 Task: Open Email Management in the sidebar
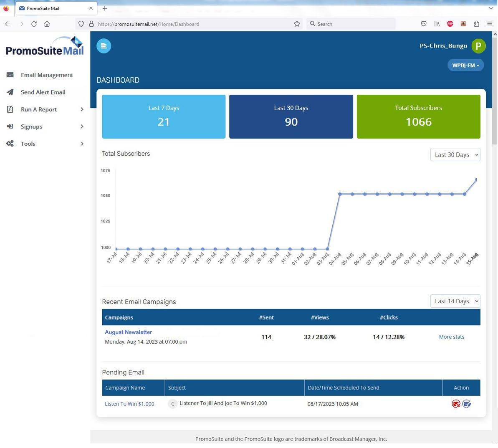[x=45, y=75]
